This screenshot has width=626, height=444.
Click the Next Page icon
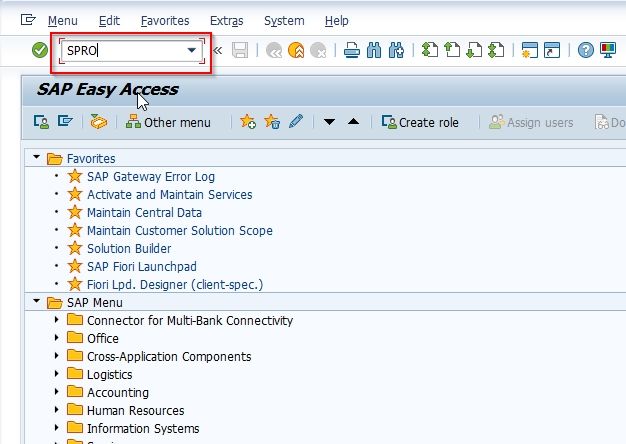[x=474, y=50]
